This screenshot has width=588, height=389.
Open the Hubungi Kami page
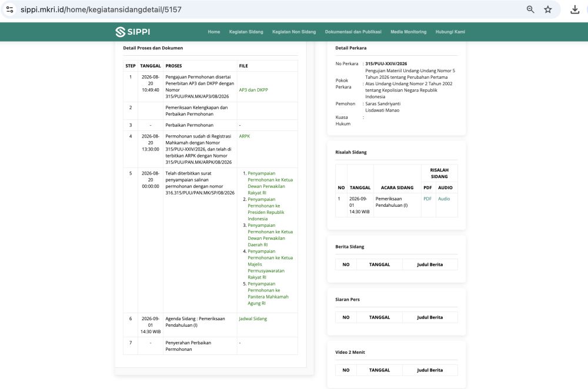click(x=450, y=32)
